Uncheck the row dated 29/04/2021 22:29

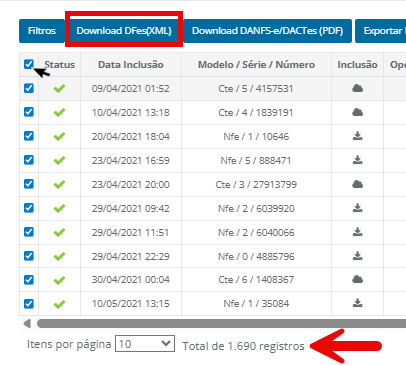(x=29, y=256)
